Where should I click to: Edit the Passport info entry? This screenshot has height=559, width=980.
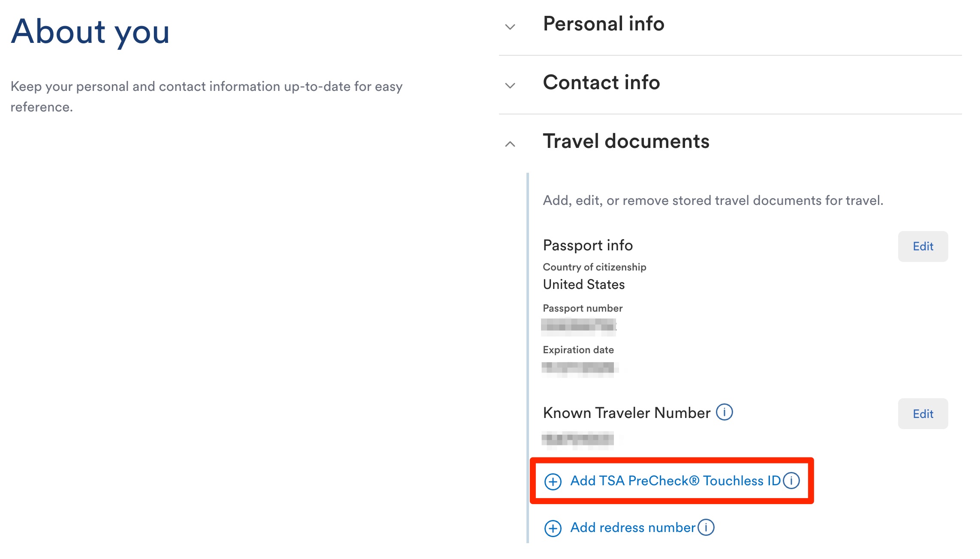tap(923, 246)
